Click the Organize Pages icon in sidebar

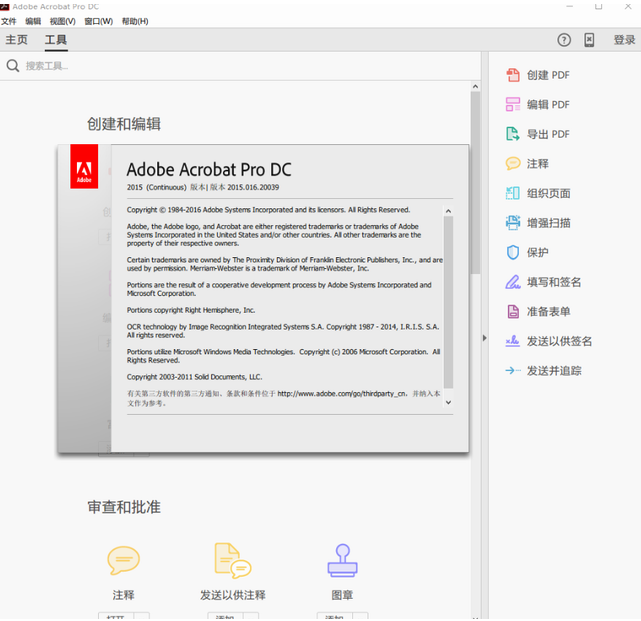[513, 193]
